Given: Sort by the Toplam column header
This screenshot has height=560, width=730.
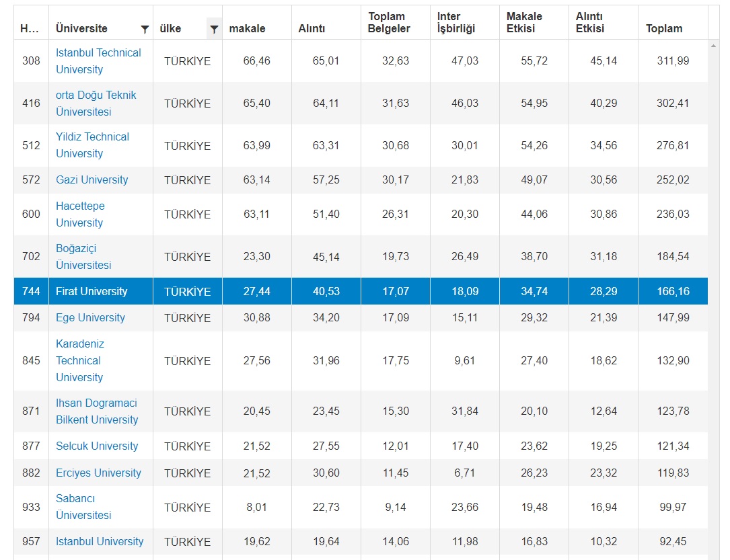Looking at the screenshot, I should point(664,28).
